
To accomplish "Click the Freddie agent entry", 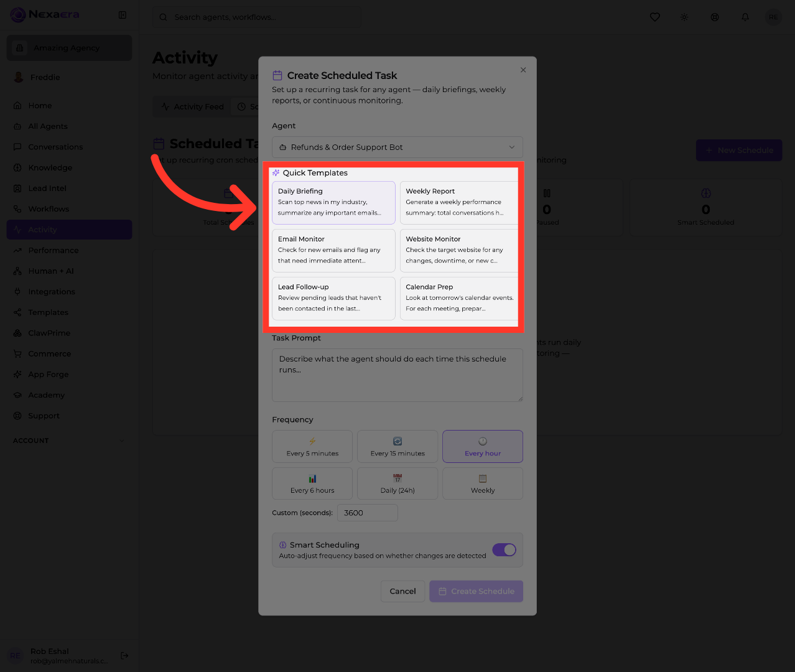I will click(x=70, y=77).
